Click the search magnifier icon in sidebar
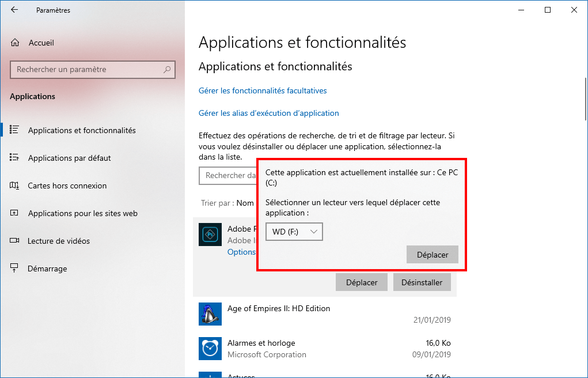 [167, 70]
